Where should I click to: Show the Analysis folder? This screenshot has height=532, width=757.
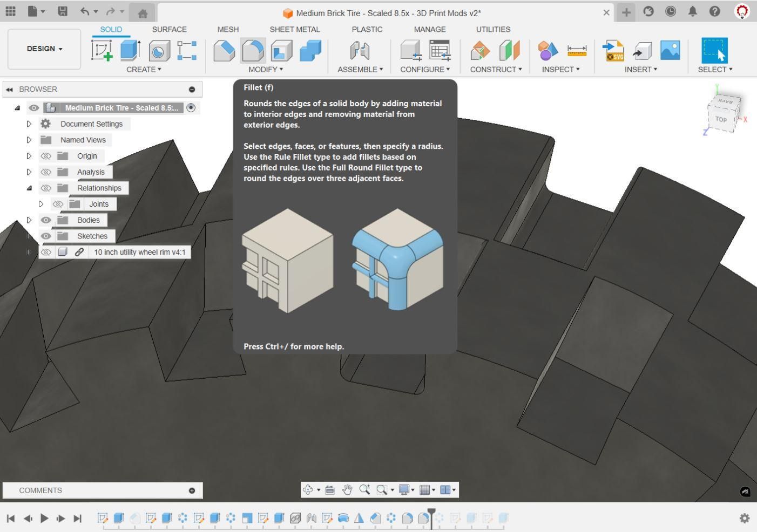[46, 172]
